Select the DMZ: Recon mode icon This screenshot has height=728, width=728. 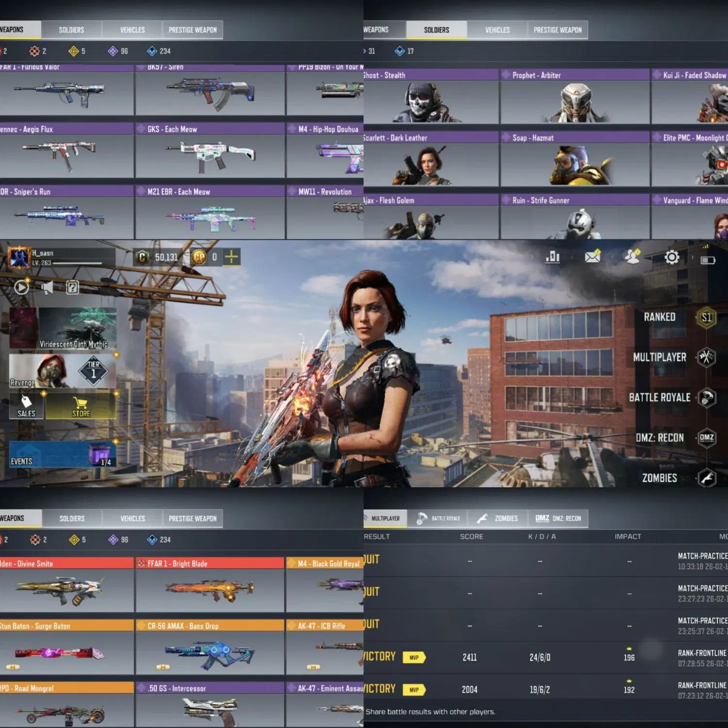(706, 438)
